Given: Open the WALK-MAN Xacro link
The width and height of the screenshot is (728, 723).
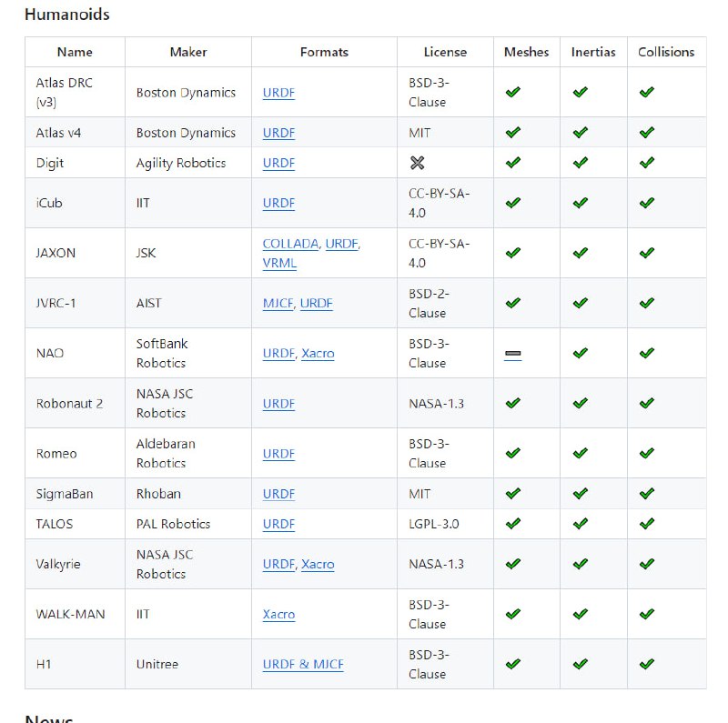Looking at the screenshot, I should pos(278,614).
